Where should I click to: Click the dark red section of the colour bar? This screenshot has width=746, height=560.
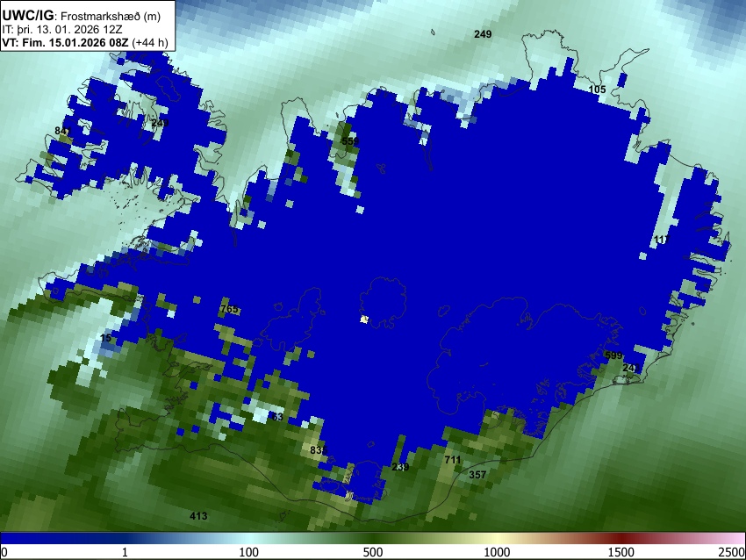[x=620, y=538]
